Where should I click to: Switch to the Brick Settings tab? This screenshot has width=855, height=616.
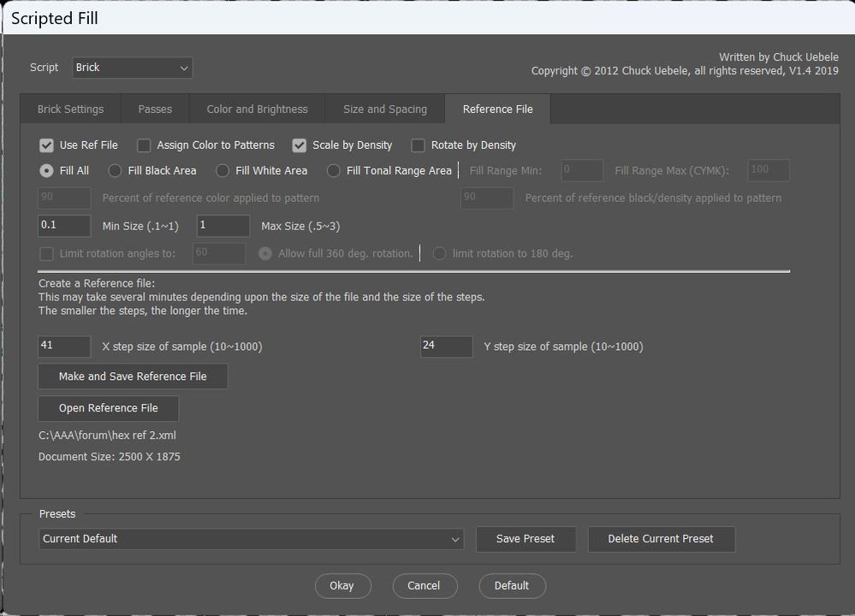click(x=70, y=109)
